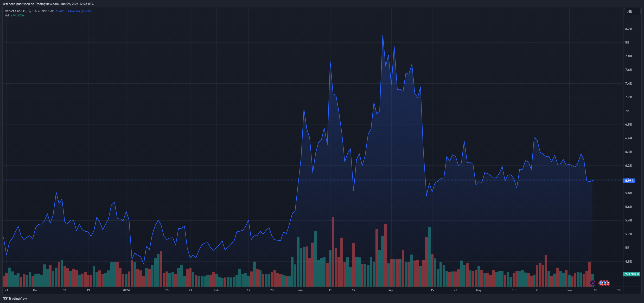Click the 13 date label after May
644x303 pixels.
[514, 290]
